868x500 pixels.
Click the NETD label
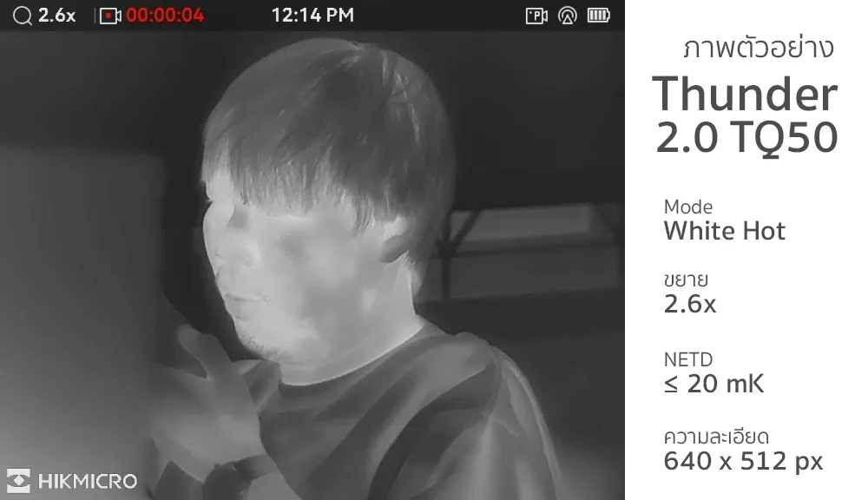coord(688,360)
